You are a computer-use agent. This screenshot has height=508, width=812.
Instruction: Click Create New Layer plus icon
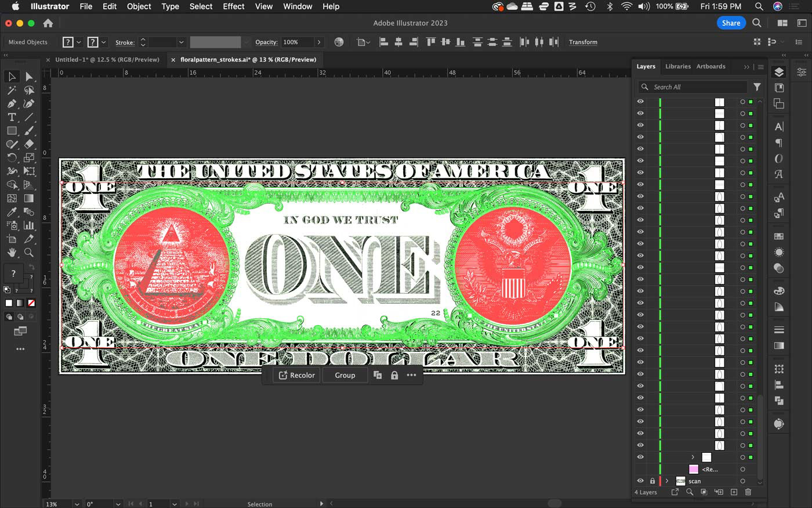(734, 492)
